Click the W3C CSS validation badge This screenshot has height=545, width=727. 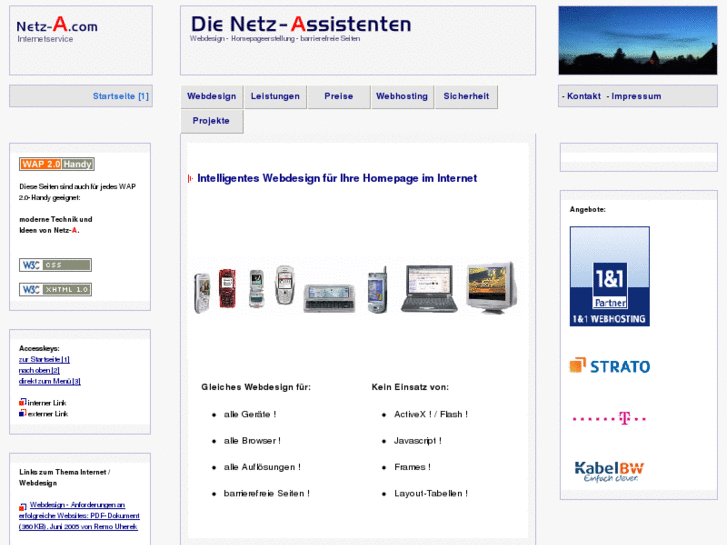click(55, 265)
